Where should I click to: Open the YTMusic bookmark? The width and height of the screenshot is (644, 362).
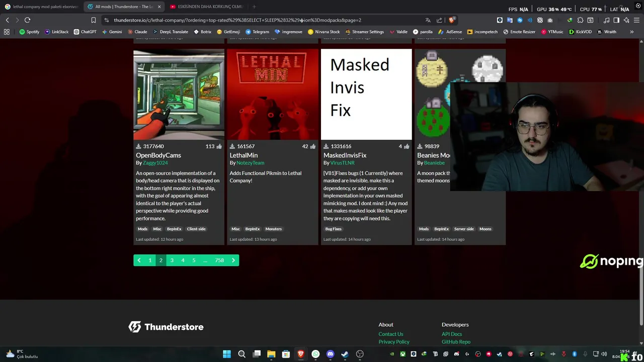point(552,32)
